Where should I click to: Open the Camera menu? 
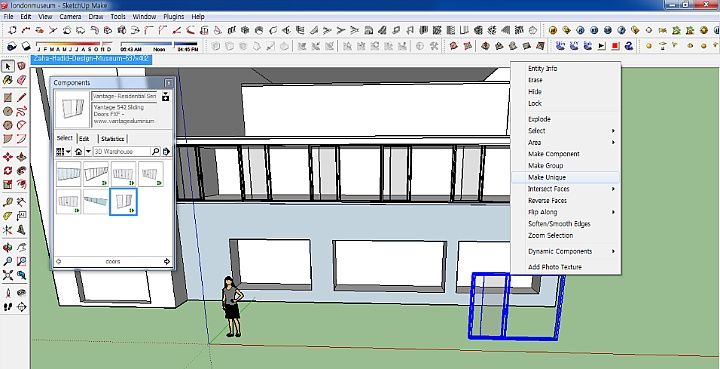click(x=70, y=17)
